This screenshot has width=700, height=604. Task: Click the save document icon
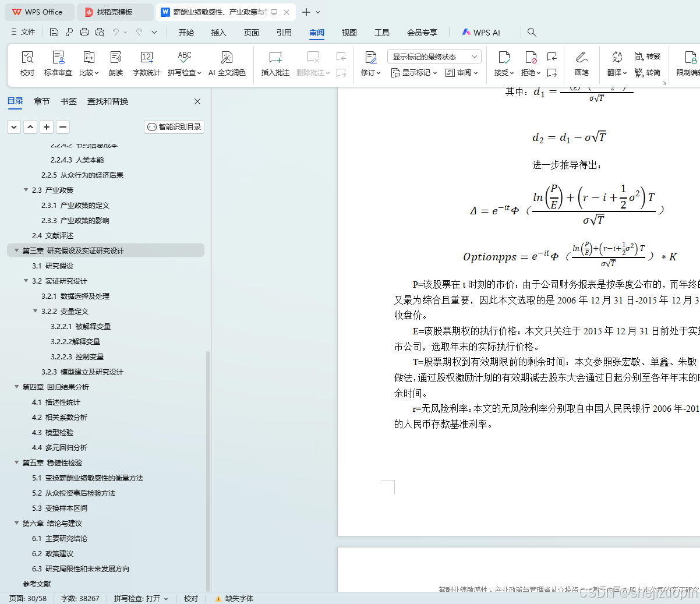click(x=54, y=32)
